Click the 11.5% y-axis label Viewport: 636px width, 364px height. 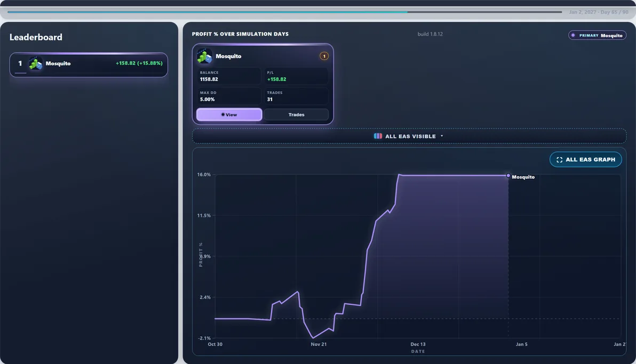click(x=204, y=216)
